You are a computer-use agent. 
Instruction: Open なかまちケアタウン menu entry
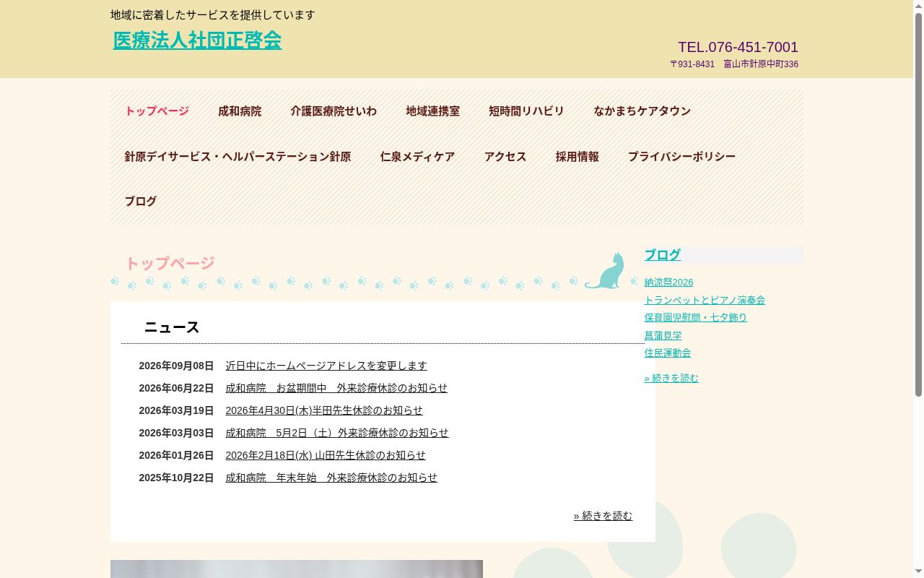[x=642, y=111]
